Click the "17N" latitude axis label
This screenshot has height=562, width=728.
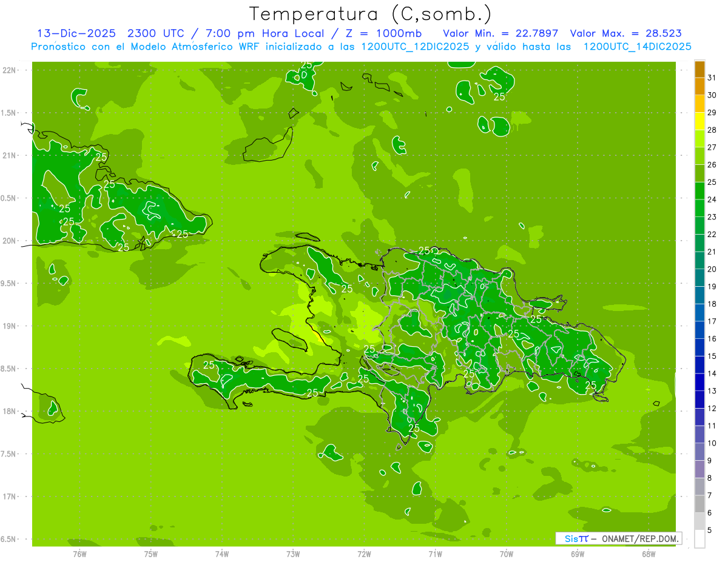[10, 497]
